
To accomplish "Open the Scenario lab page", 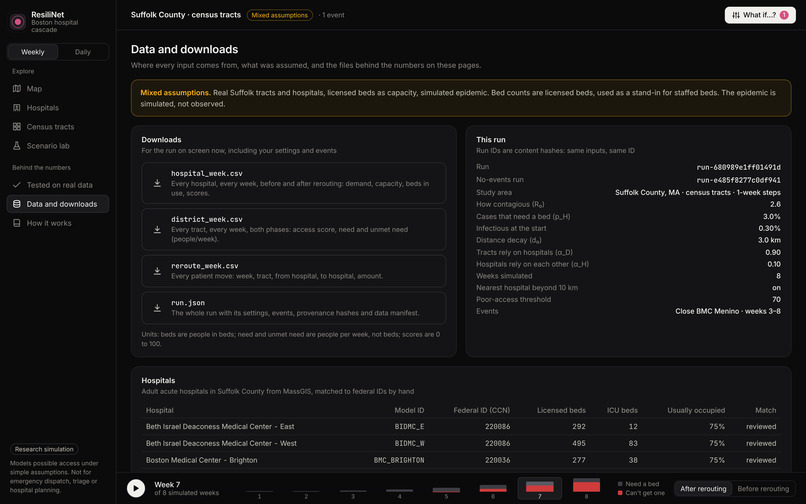I will (x=58, y=146).
